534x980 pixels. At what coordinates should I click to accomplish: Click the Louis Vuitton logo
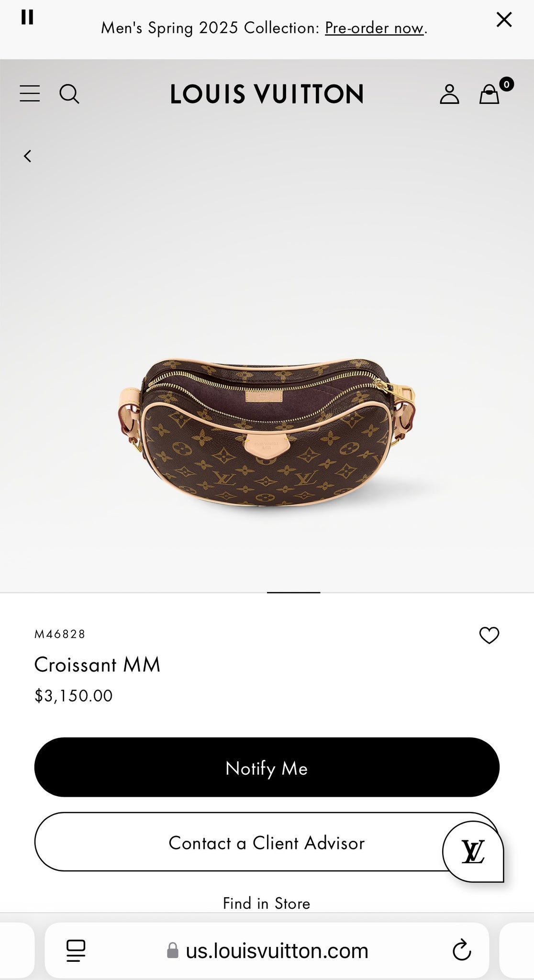tap(267, 94)
